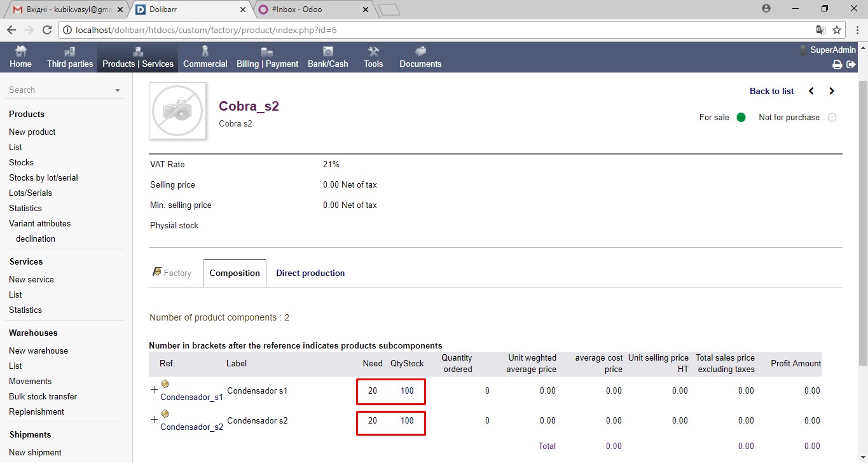
Task: Click the logout icon top right
Action: click(851, 64)
